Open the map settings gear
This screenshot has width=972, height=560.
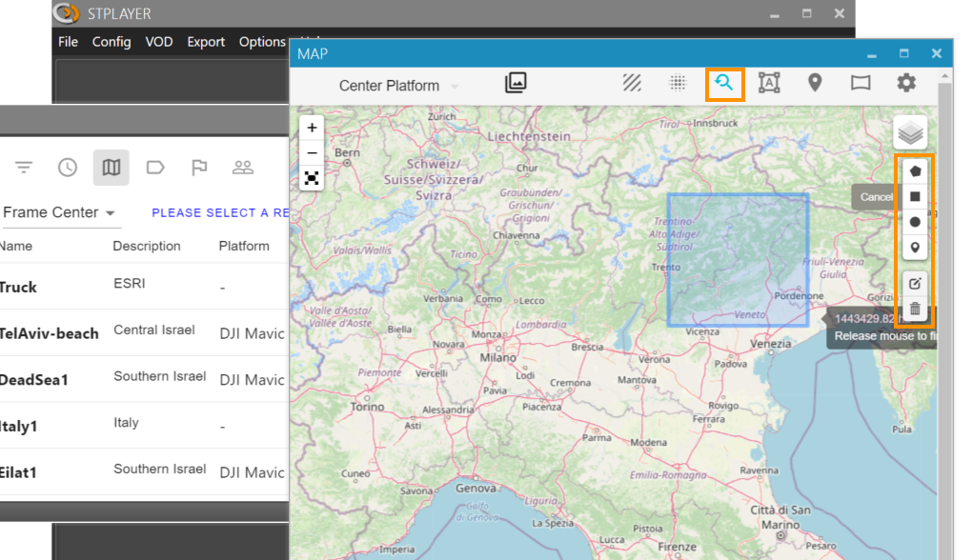[905, 83]
